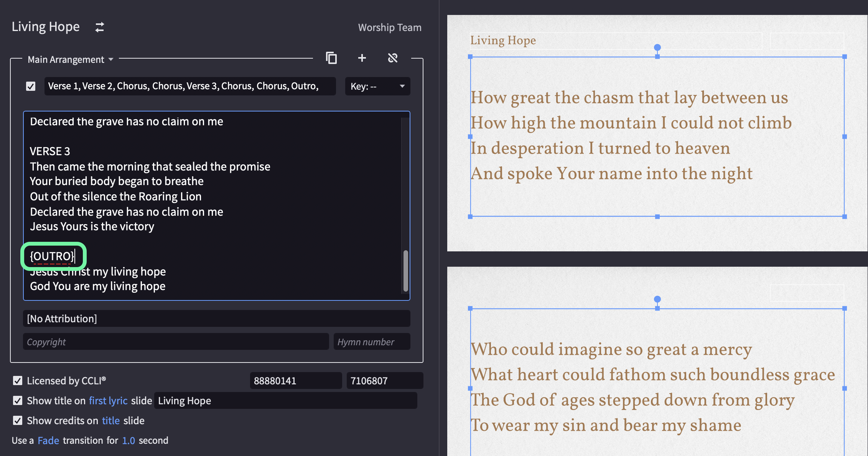Click slide line 'How high the mountain I could not climb'
The height and width of the screenshot is (456, 868).
(x=631, y=123)
